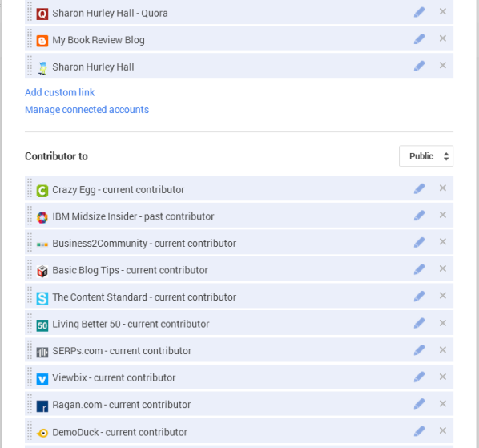Remove the Sharon Hurley Hall - Quora link
Viewport: 479px width, 448px height.
click(x=443, y=11)
